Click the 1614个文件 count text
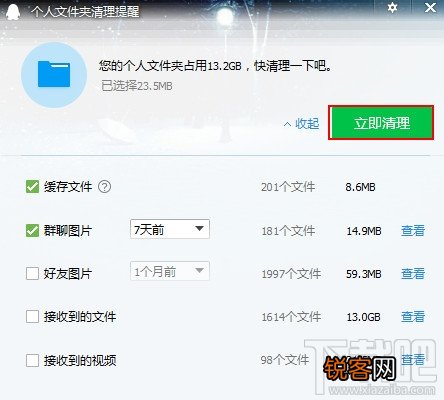 coord(291,317)
